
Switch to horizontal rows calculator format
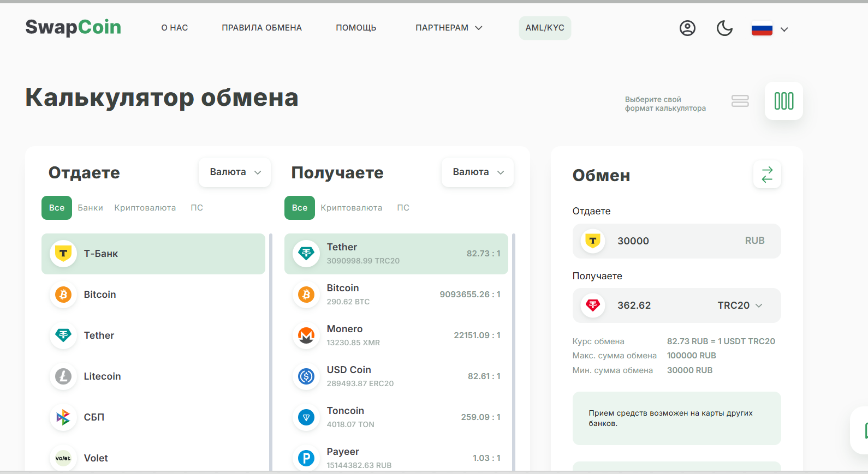pyautogui.click(x=740, y=101)
